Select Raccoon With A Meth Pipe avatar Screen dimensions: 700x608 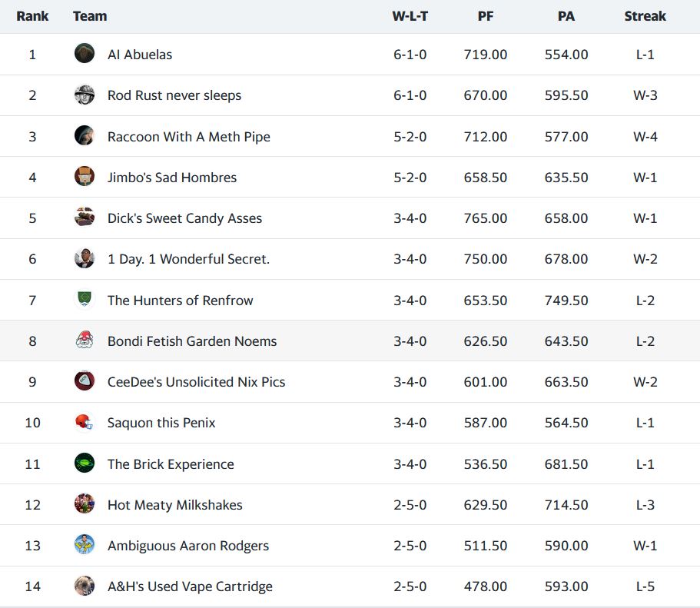(x=85, y=136)
